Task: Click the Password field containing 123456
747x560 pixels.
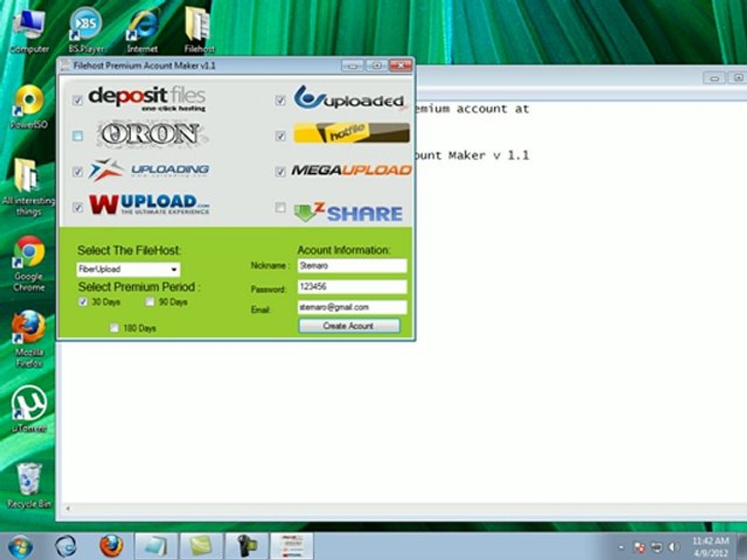Action: tap(352, 287)
